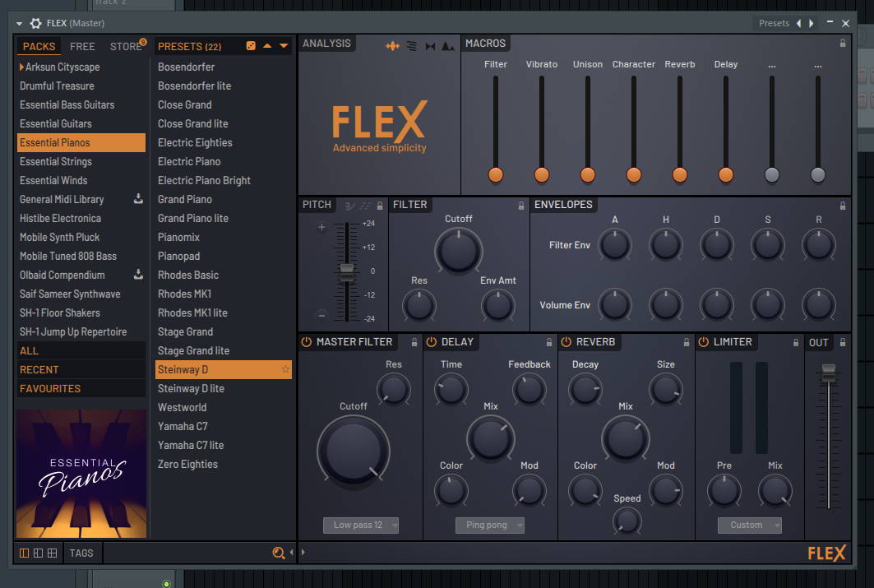The height and width of the screenshot is (588, 874).
Task: Lock the Limiter section
Action: click(x=796, y=342)
